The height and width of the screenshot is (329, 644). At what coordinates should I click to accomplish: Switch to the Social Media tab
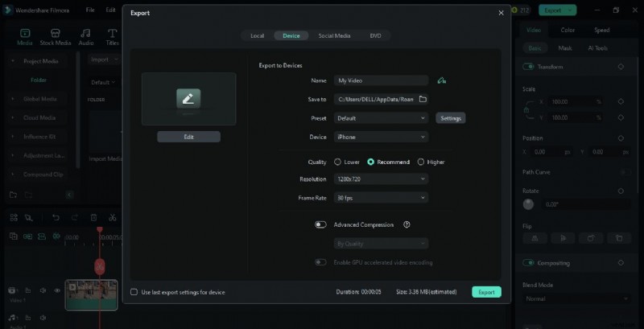click(334, 35)
